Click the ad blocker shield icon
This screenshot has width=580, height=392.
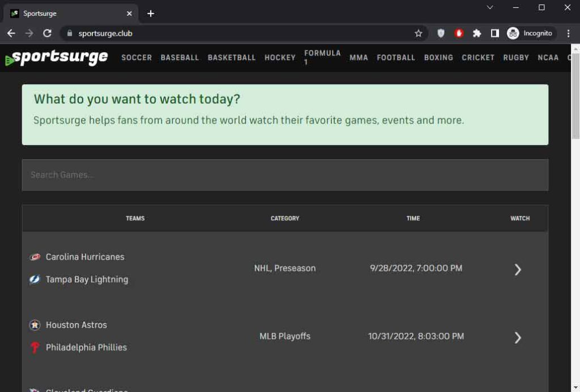click(439, 33)
